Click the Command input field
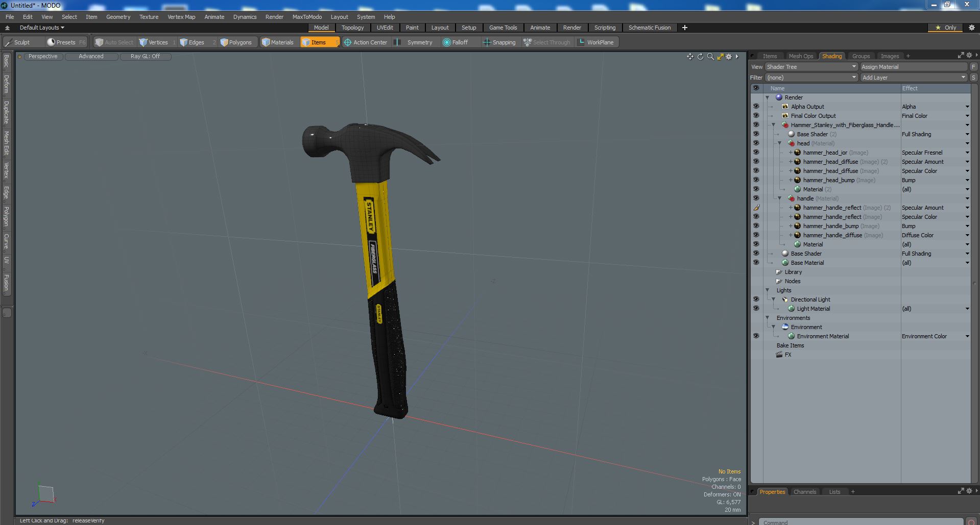 coord(861,522)
